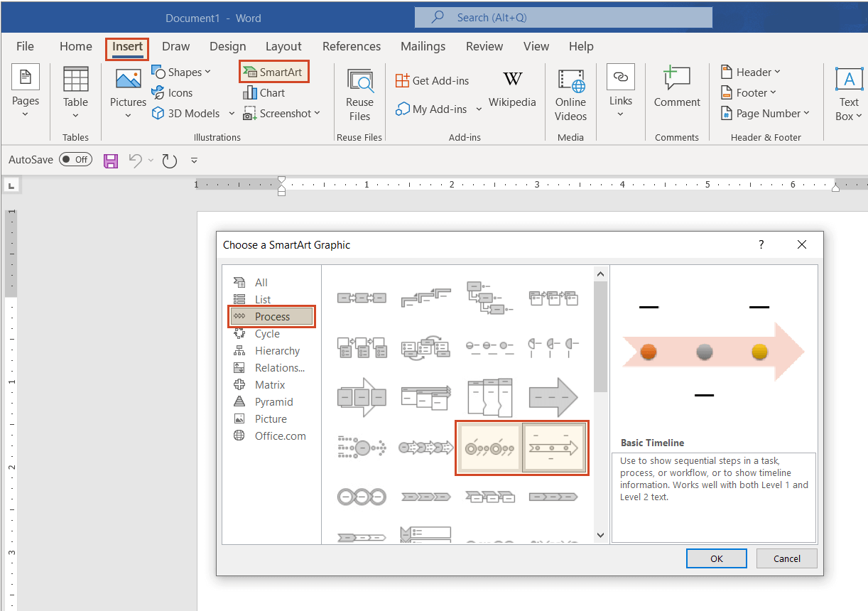Viewport: 868px width, 611px height.
Task: Expand the Page Number dropdown
Action: pyautogui.click(x=806, y=113)
